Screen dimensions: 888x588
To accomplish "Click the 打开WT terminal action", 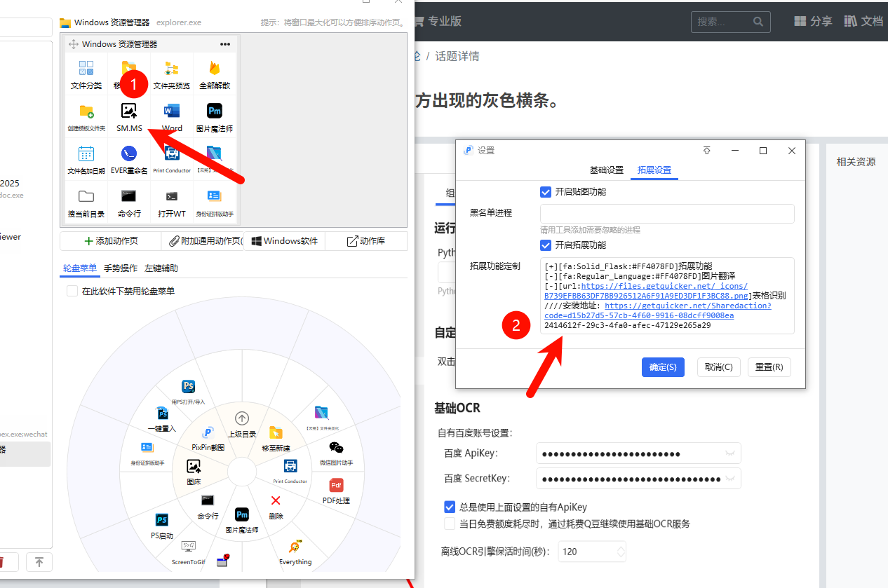I will [172, 203].
